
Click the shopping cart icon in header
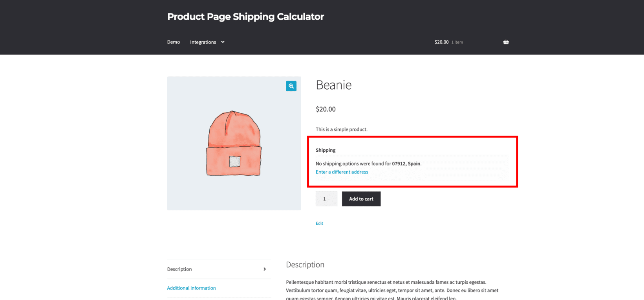point(506,42)
